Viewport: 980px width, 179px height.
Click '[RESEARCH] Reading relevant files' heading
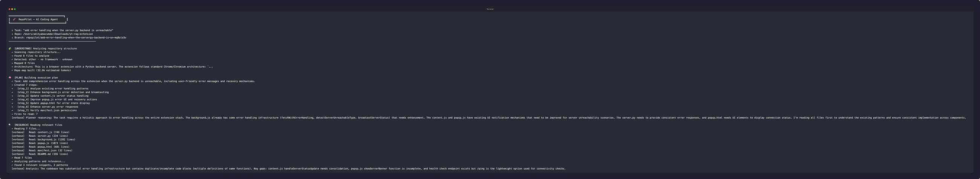point(38,125)
